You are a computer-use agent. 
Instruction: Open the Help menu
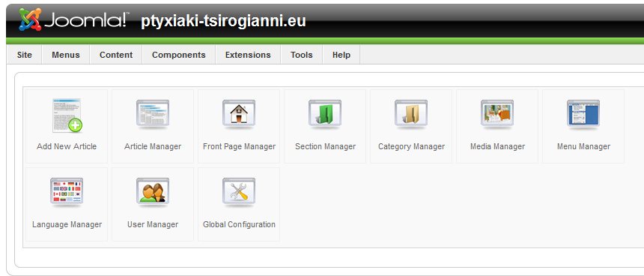(341, 55)
